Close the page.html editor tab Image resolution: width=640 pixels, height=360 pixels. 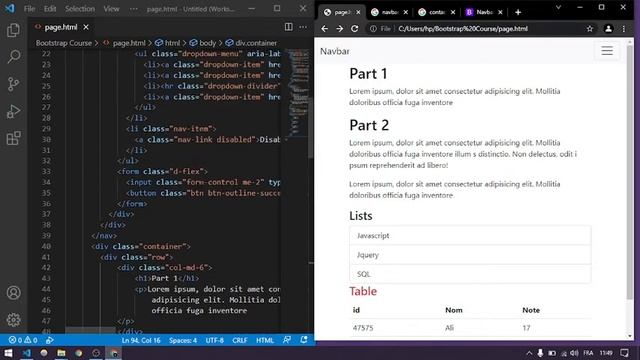pos(86,27)
